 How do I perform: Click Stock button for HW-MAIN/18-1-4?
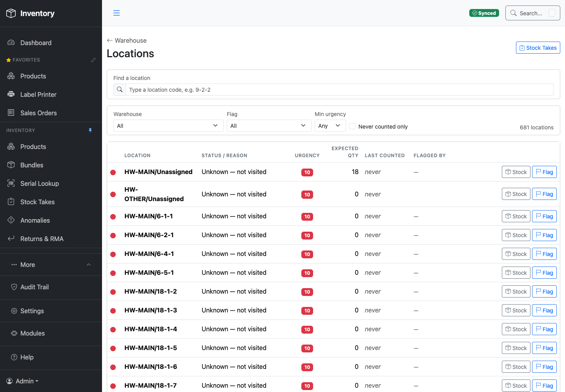click(x=516, y=329)
